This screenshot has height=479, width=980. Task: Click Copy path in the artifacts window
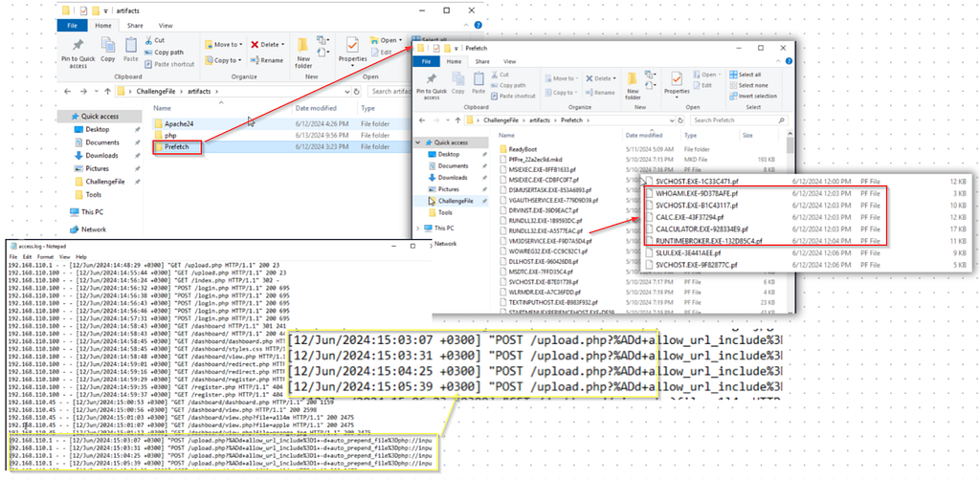[x=164, y=53]
